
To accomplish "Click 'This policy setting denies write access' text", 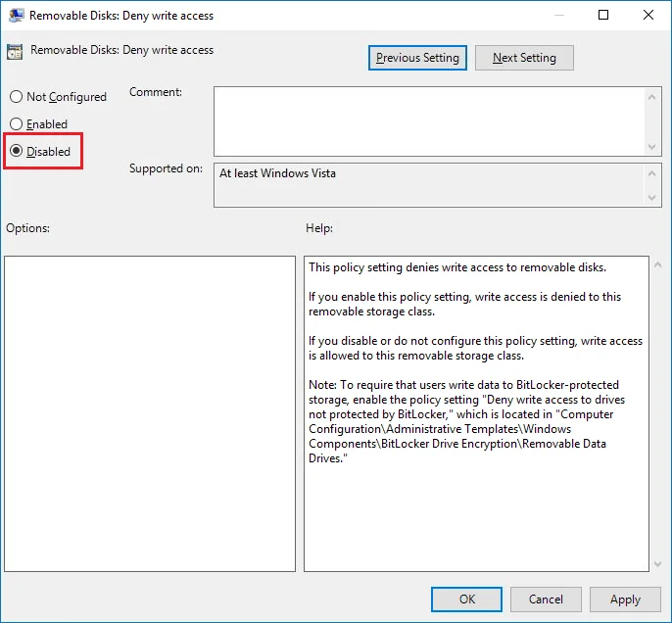I will [457, 267].
